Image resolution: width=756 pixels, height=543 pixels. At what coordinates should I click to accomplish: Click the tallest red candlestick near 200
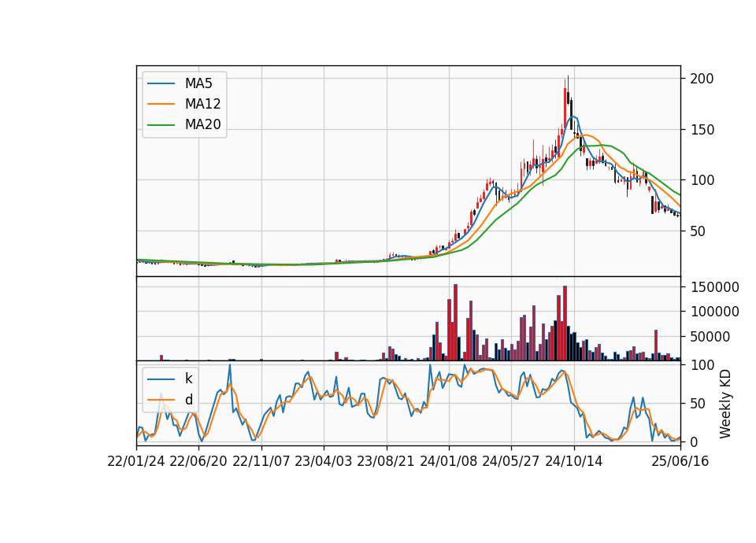pyautogui.click(x=565, y=107)
